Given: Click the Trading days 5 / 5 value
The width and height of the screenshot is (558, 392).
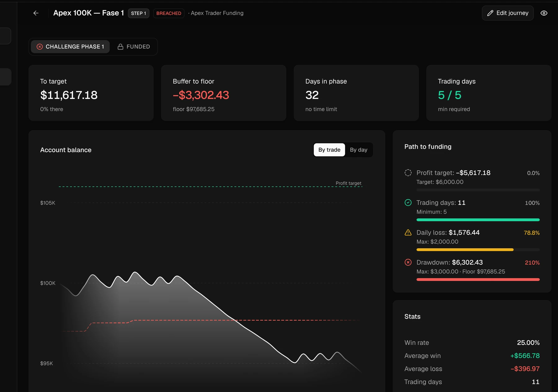Looking at the screenshot, I should coord(449,95).
